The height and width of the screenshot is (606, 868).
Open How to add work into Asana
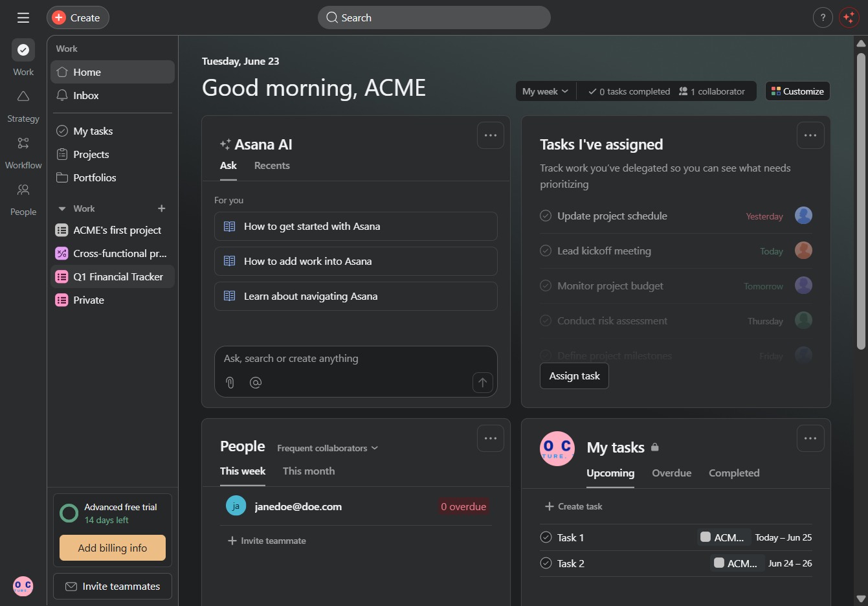click(356, 261)
